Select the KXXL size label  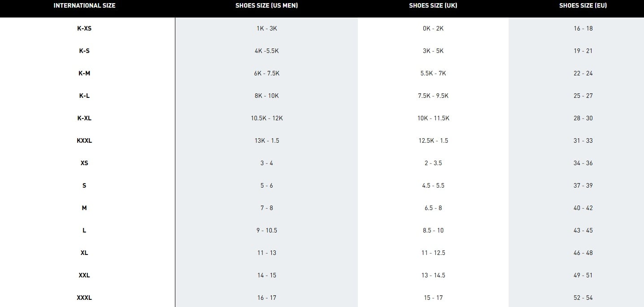[84, 140]
